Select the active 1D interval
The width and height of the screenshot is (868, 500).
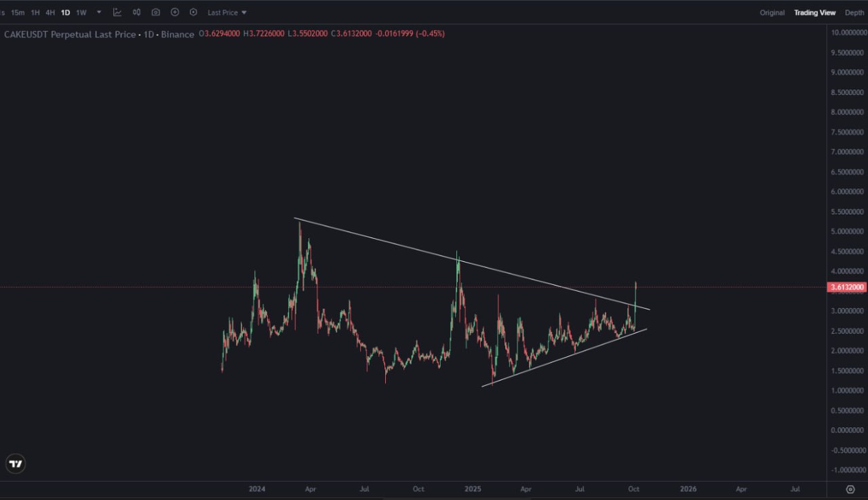click(65, 12)
